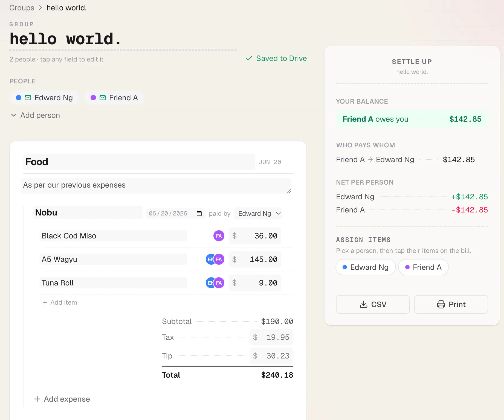The image size is (504, 420).
Task: Click the Saved to Drive checkmark icon
Action: (249, 58)
